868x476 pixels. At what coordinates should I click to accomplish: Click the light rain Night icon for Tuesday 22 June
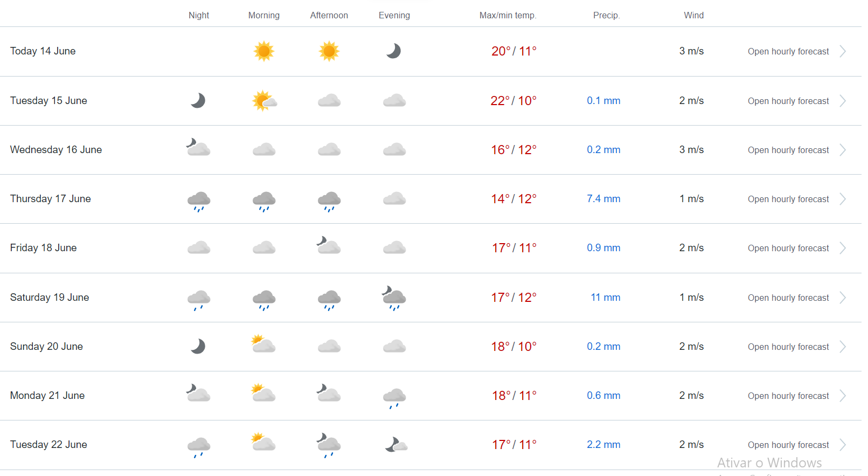(199, 447)
